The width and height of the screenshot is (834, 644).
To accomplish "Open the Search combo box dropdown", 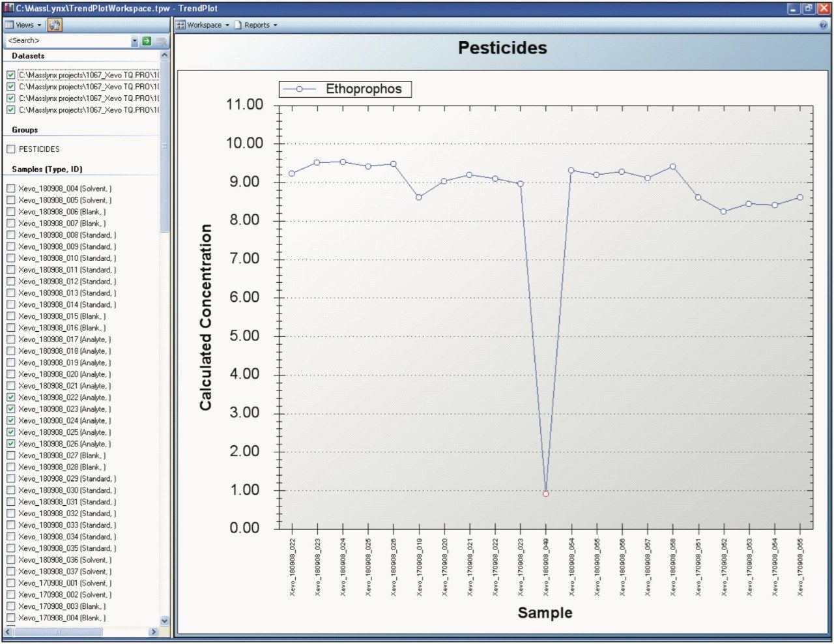I will tap(134, 40).
